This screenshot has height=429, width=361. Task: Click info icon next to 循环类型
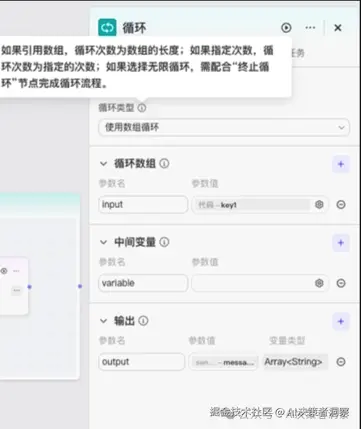[142, 108]
